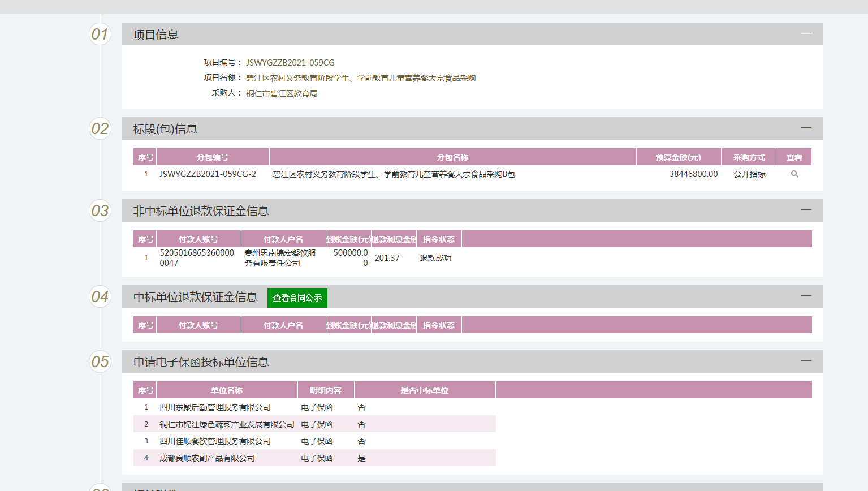Click budget amount 38446800.00

tap(693, 174)
